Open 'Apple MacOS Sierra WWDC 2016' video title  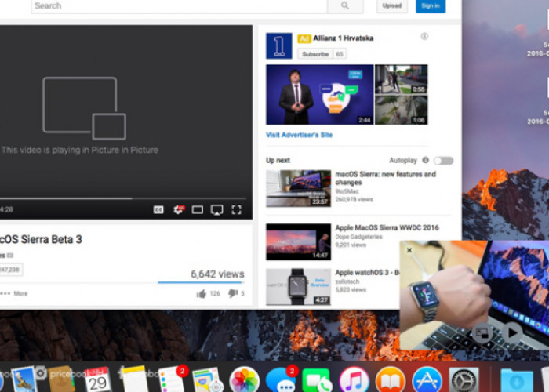tap(387, 227)
